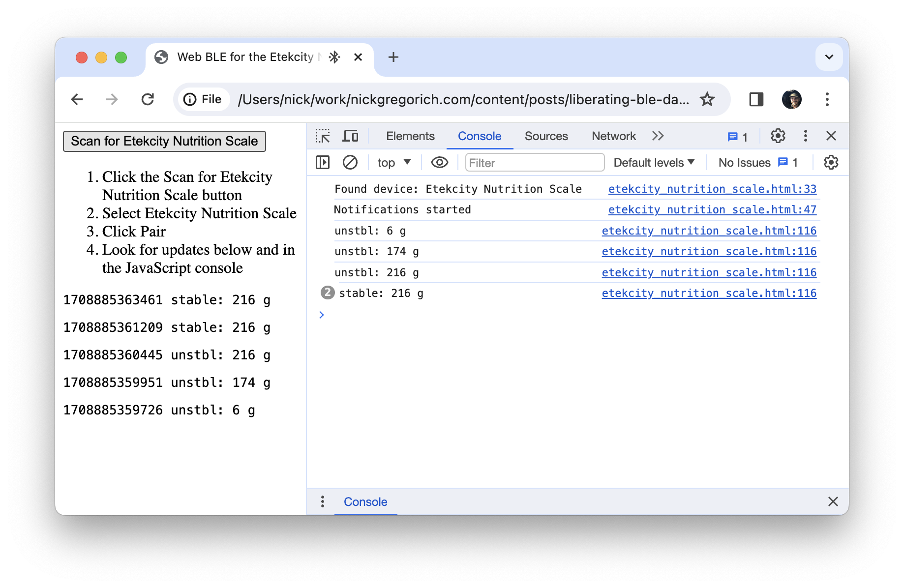This screenshot has height=588, width=904.
Task: Select the Console tab
Action: [480, 136]
